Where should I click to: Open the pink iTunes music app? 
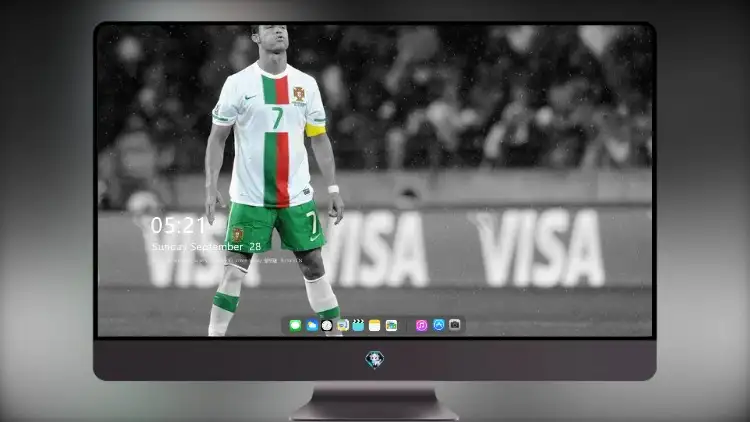point(421,326)
